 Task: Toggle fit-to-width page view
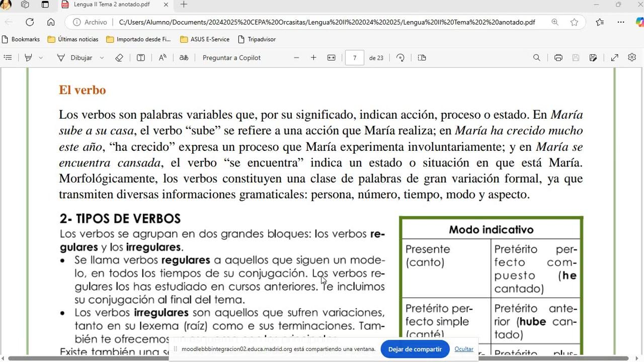(331, 58)
